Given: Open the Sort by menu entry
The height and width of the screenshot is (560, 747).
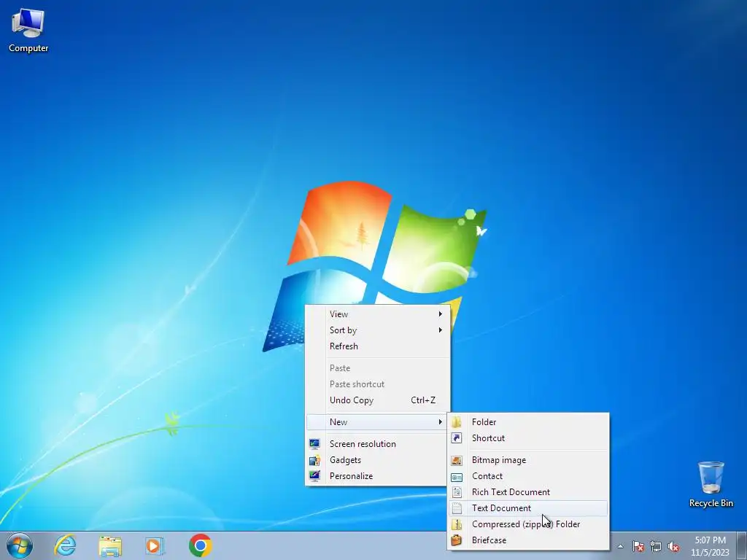Looking at the screenshot, I should (377, 330).
